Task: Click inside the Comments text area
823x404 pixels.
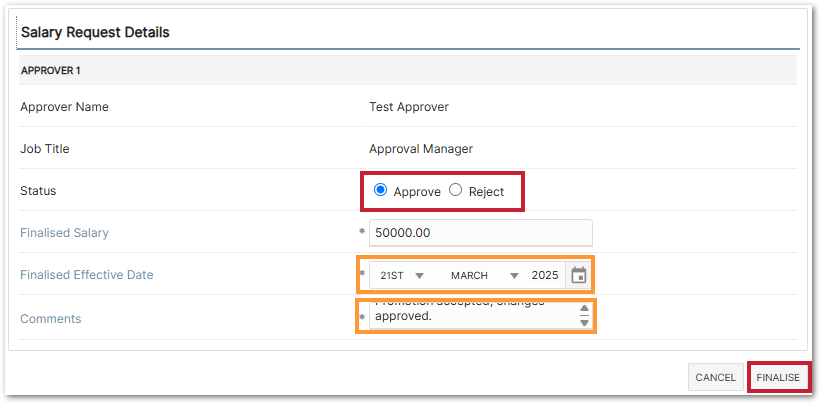Action: [x=470, y=316]
